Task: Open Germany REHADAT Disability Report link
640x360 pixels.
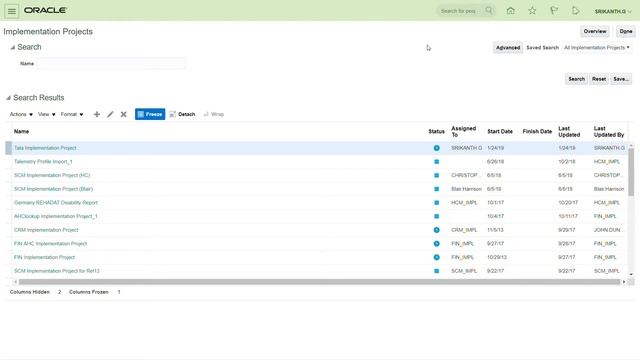Action: 56,202
